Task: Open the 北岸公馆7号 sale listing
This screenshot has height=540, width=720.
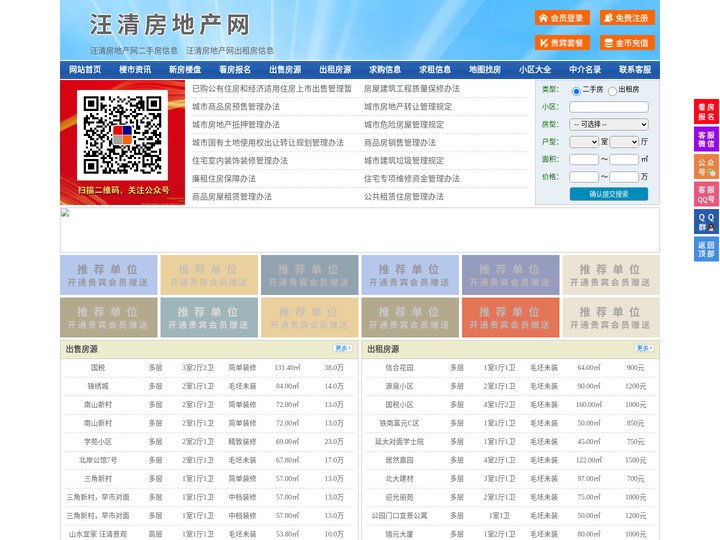Action: 98,460
